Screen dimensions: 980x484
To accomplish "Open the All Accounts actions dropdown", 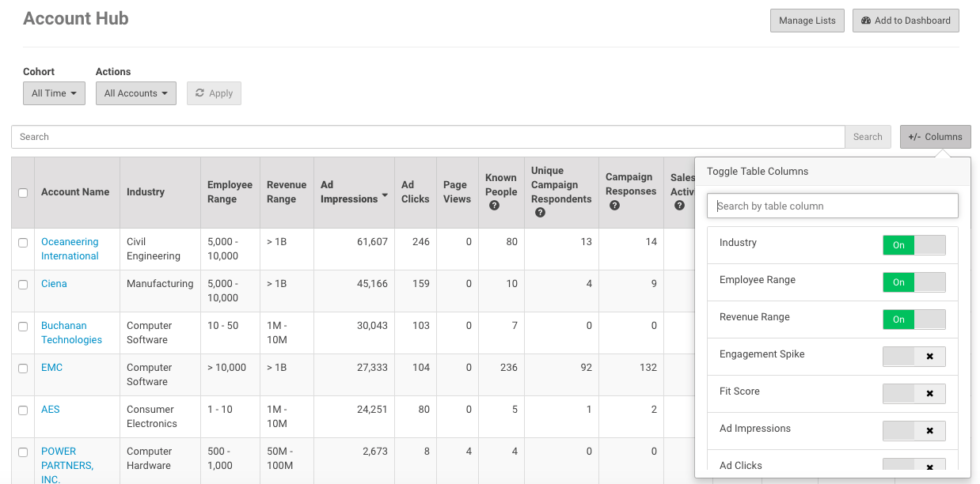I will point(135,93).
